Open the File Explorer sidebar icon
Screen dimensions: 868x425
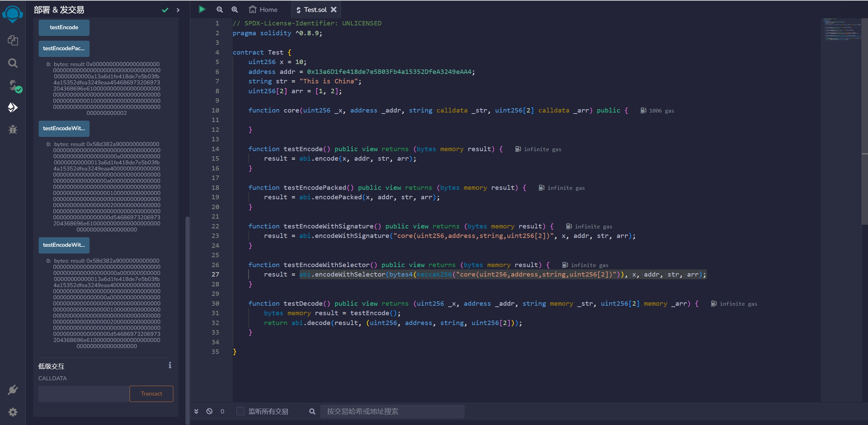13,41
